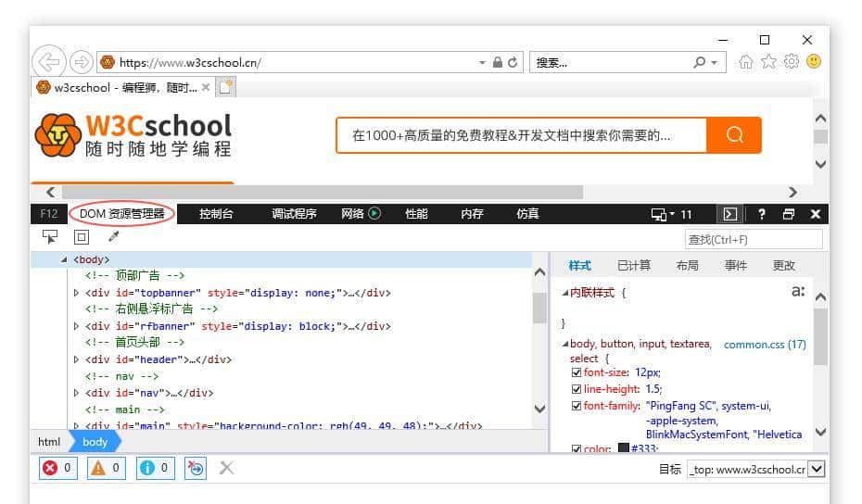The image size is (862, 504).
Task: Open the common.css (17) source link
Action: point(764,345)
